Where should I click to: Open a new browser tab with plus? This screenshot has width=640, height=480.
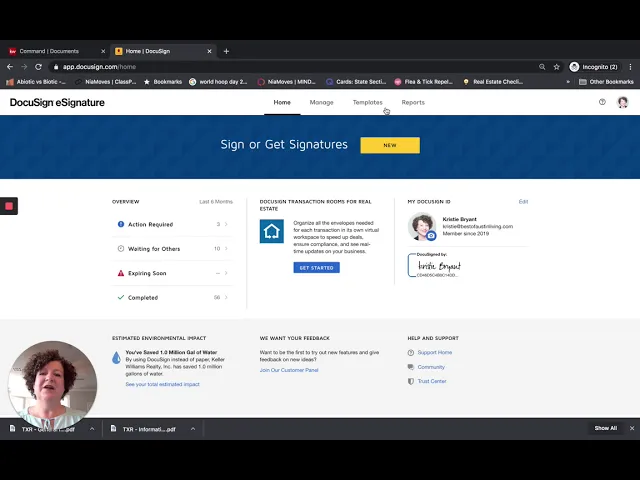click(227, 51)
